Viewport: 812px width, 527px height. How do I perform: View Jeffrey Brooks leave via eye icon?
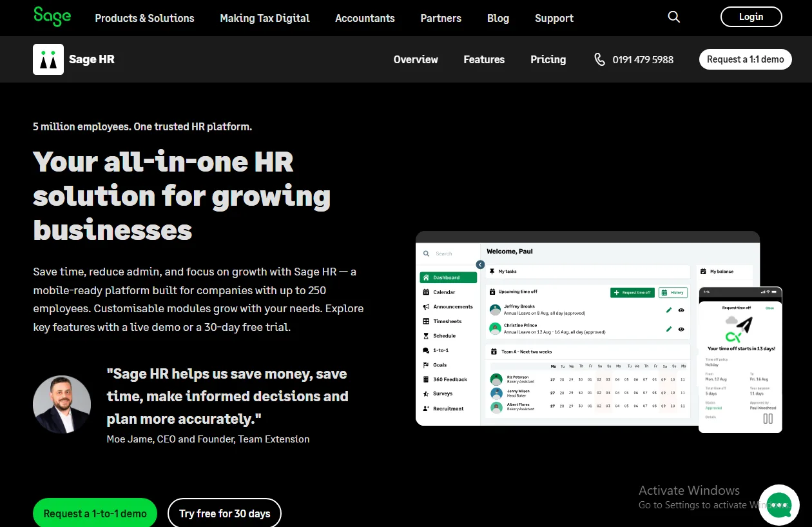tap(681, 310)
